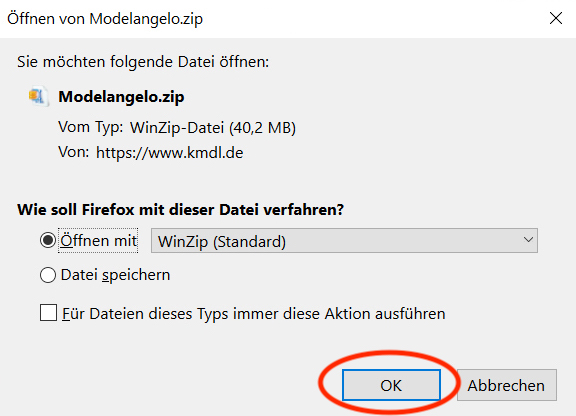The height and width of the screenshot is (416, 576).
Task: Click the 'Von:' label
Action: pos(73,152)
